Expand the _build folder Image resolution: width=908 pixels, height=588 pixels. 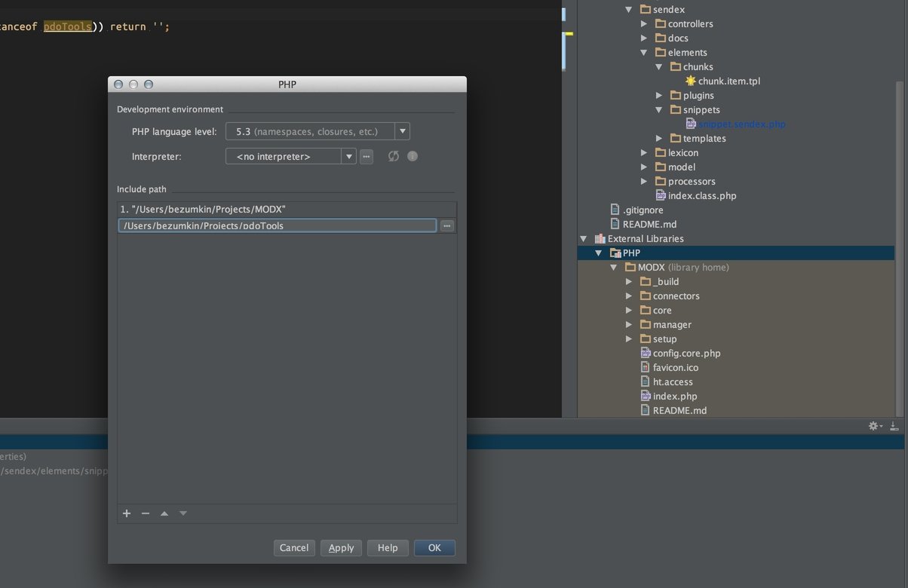[629, 282]
